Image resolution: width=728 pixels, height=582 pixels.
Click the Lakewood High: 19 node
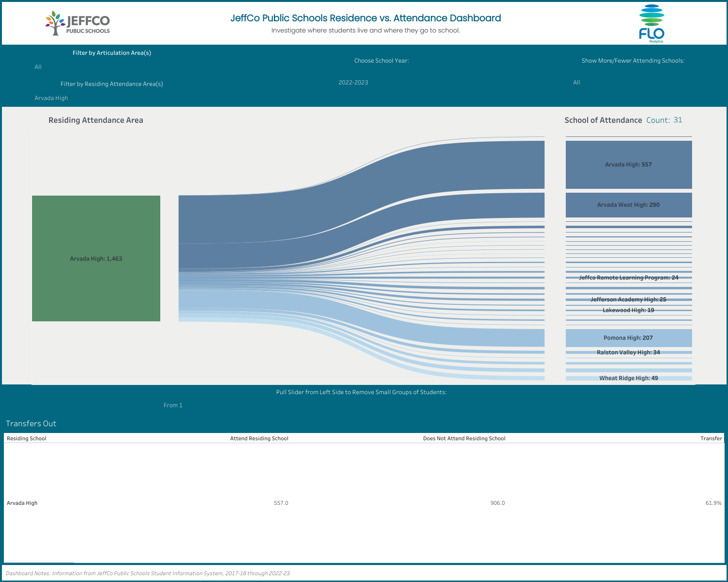click(628, 309)
